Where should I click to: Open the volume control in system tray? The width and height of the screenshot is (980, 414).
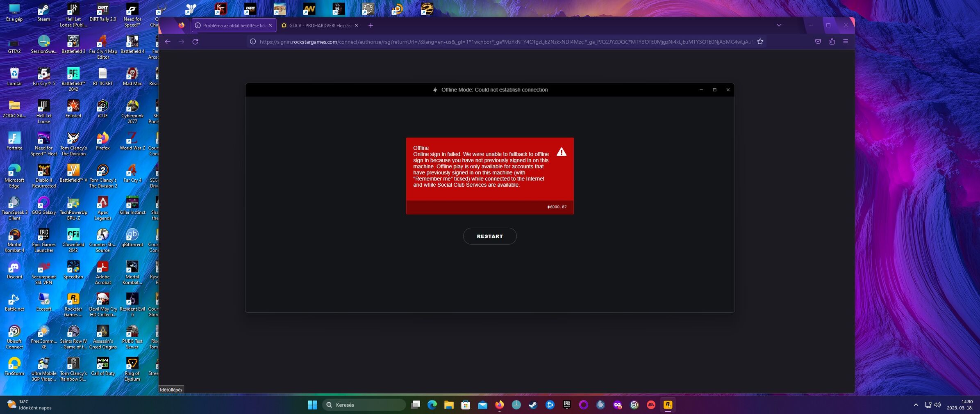click(937, 405)
